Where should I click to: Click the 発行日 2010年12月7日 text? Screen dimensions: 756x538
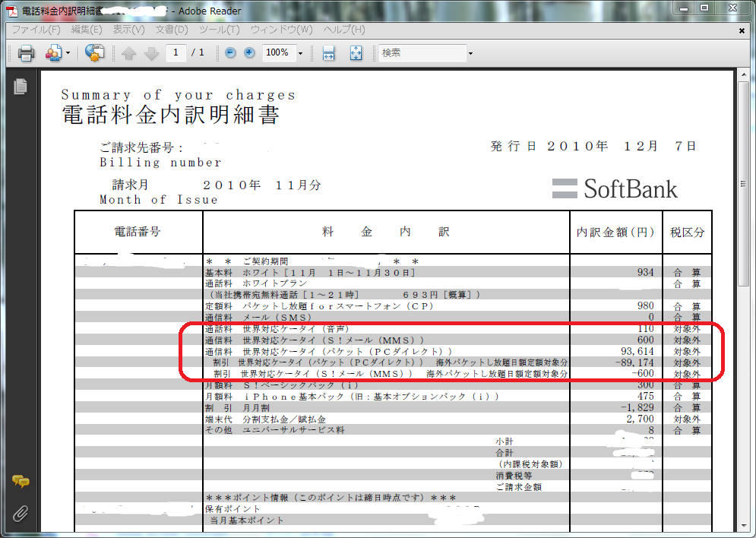point(593,146)
